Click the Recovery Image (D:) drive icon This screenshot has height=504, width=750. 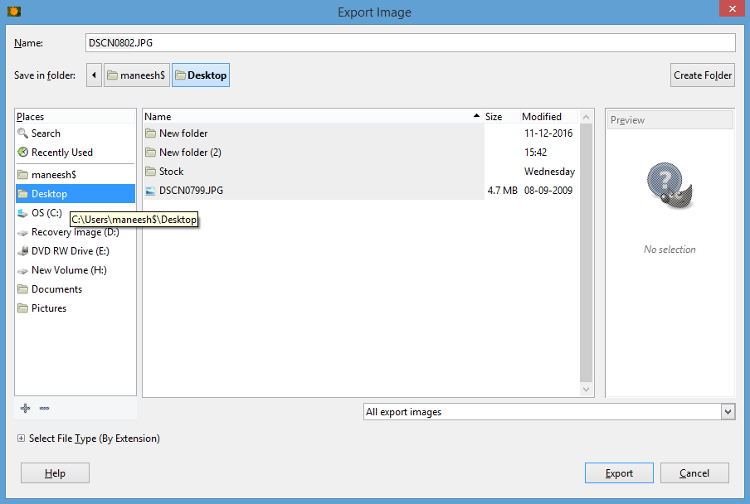pos(22,233)
